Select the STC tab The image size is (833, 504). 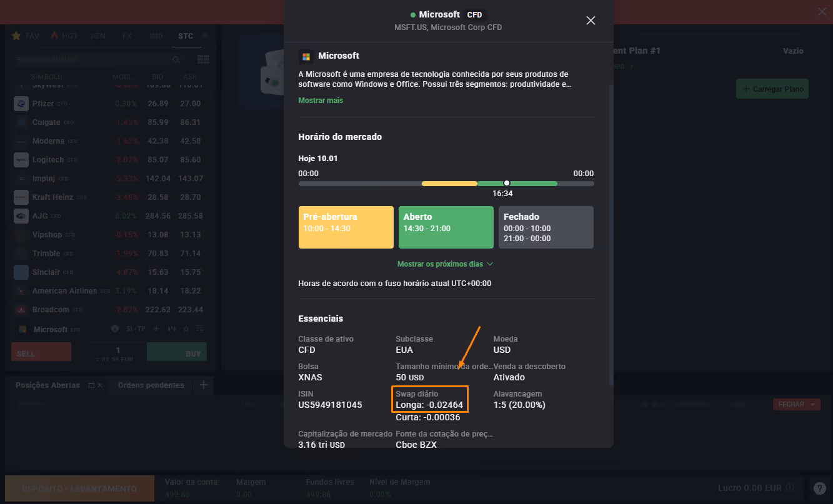(x=186, y=36)
